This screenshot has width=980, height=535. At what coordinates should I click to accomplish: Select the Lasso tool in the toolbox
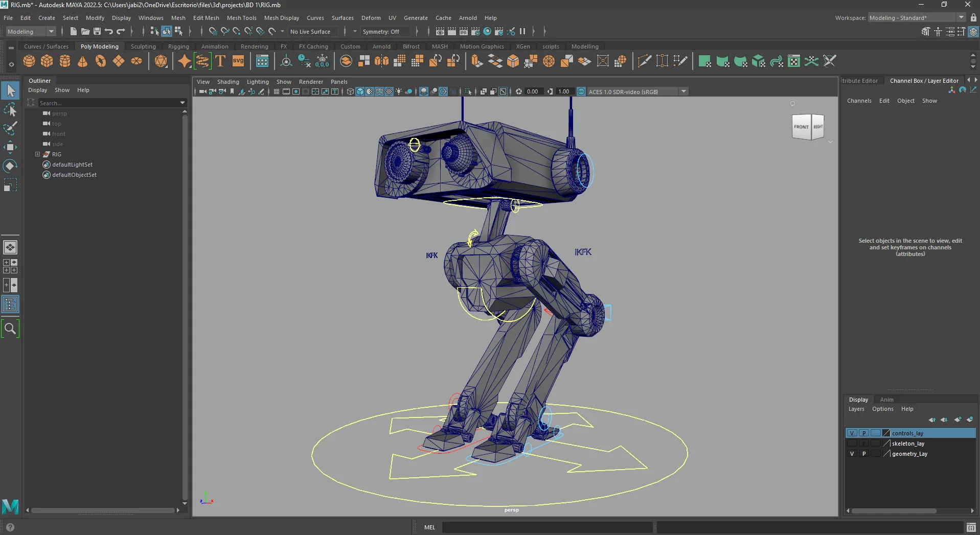click(10, 110)
